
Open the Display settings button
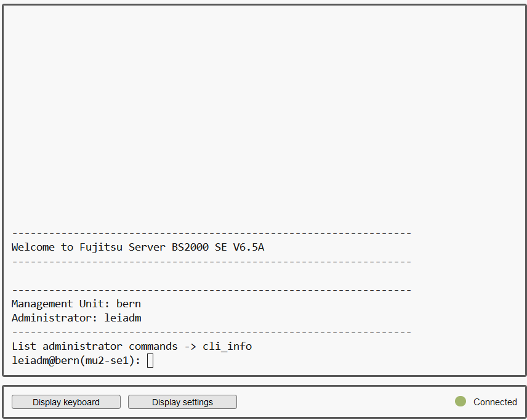(182, 402)
